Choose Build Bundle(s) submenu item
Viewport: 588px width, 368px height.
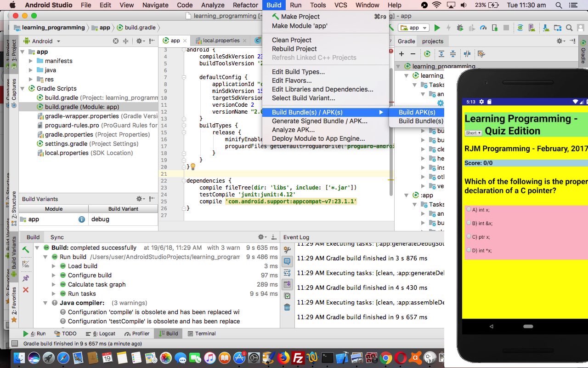tap(417, 121)
